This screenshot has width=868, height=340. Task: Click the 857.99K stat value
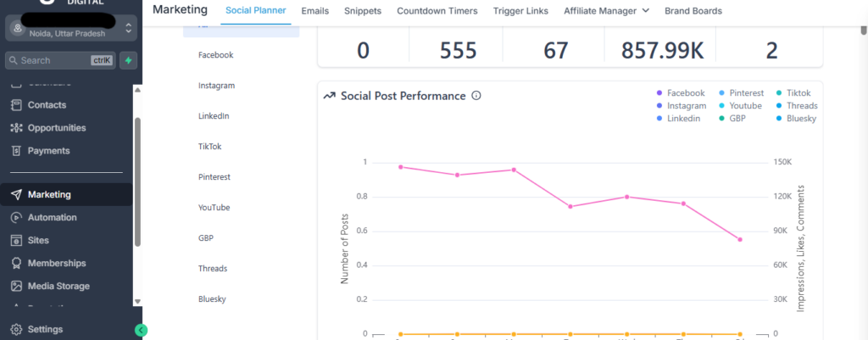pos(662,51)
